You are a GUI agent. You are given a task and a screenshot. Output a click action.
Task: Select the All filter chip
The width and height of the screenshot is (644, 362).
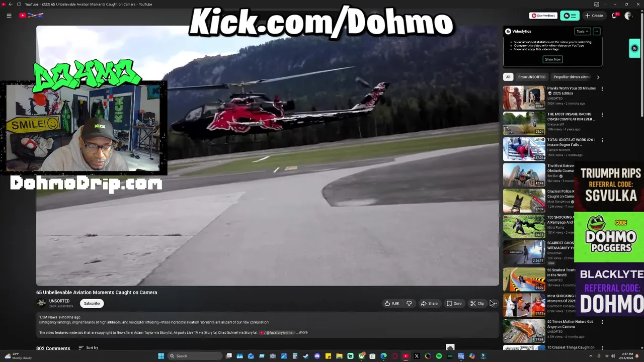[508, 77]
